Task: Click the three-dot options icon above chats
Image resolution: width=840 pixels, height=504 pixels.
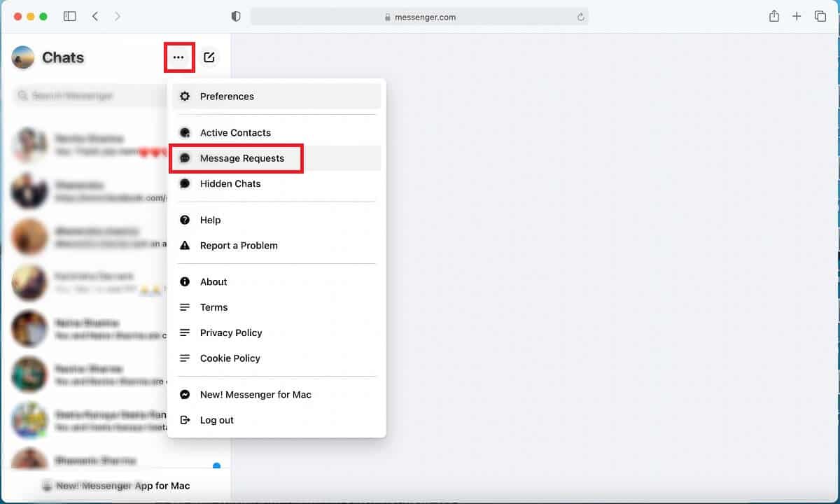Action: (179, 57)
